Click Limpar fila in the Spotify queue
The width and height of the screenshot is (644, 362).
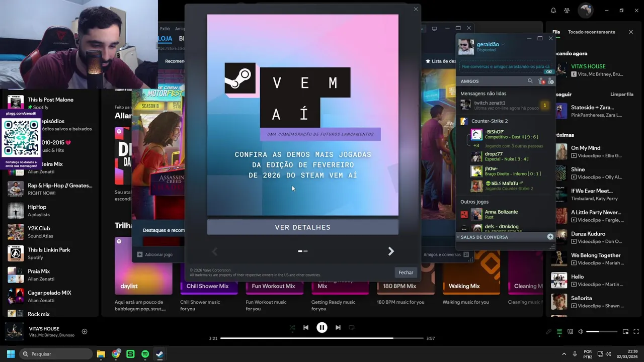(x=622, y=94)
